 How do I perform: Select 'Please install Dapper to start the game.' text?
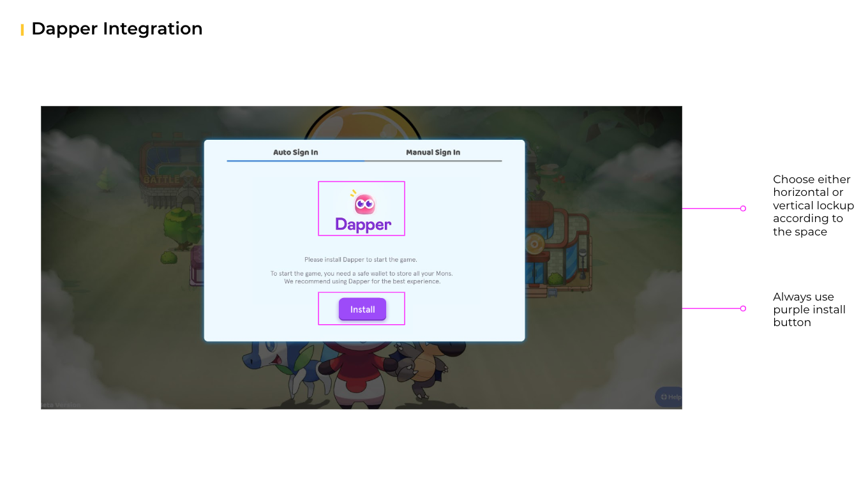[361, 260]
